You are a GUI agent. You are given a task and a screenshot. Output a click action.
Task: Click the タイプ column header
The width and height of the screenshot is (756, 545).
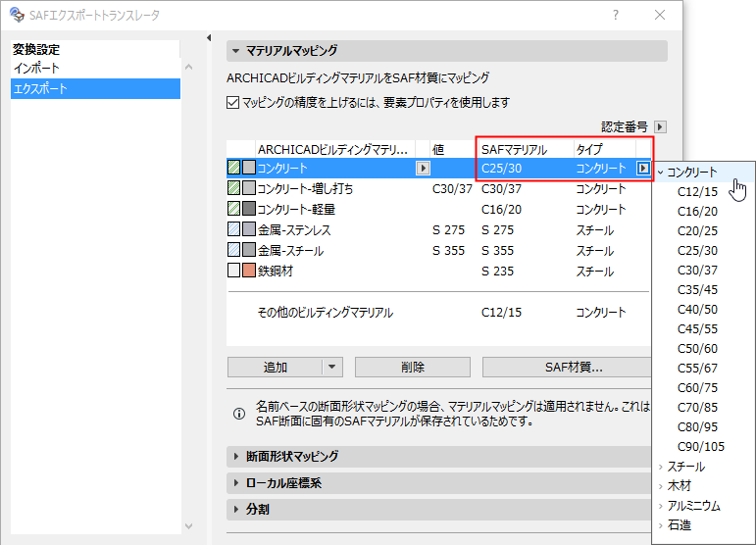click(589, 149)
